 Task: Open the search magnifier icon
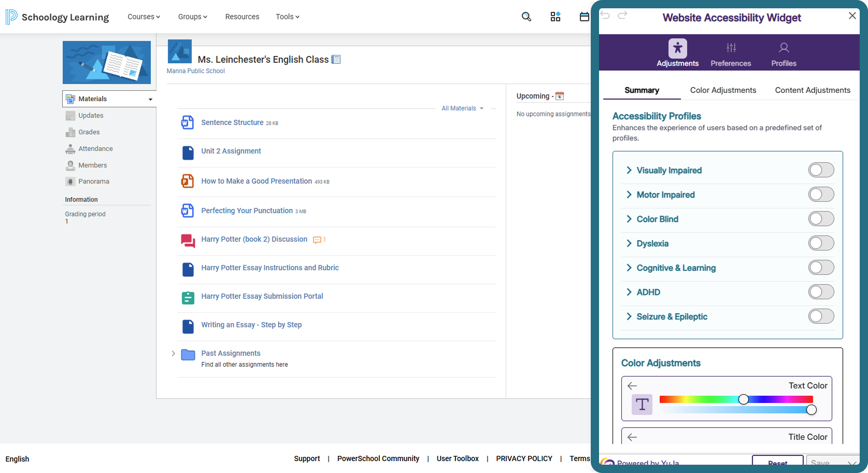[526, 17]
